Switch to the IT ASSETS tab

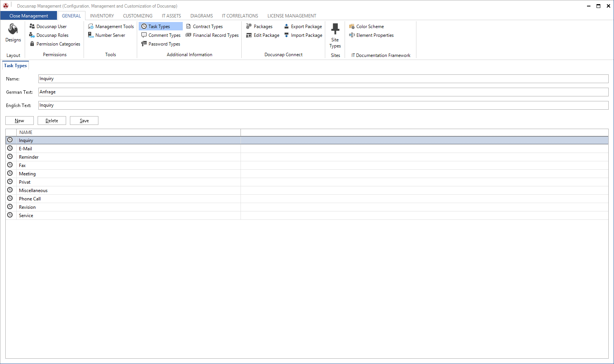pyautogui.click(x=171, y=16)
